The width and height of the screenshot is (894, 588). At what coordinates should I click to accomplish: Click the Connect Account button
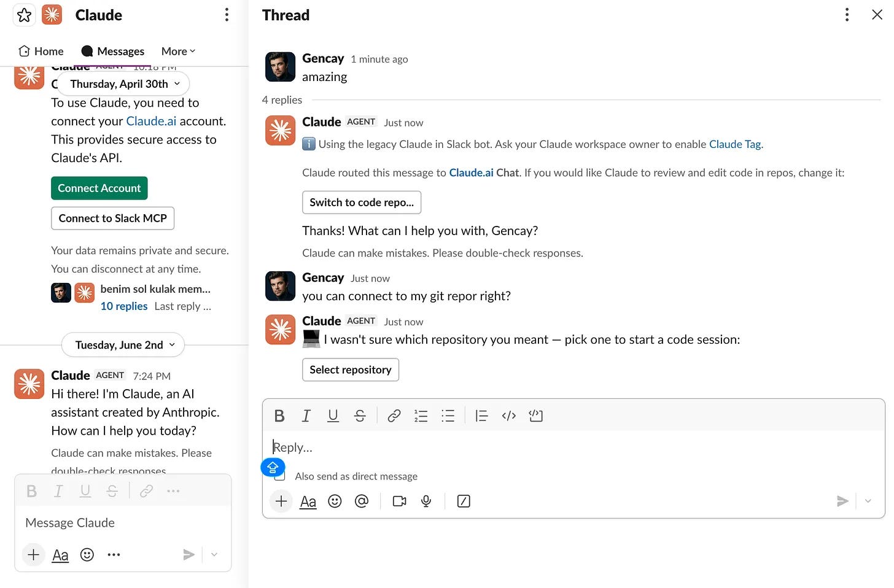click(x=99, y=188)
